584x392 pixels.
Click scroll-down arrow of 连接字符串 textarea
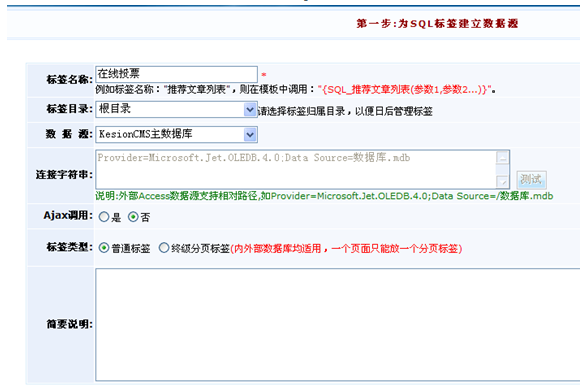[503, 181]
